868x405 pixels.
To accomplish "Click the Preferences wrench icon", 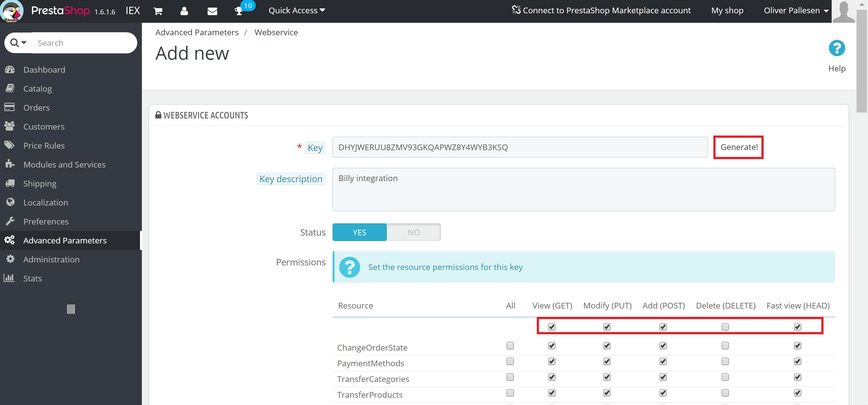I will [10, 221].
